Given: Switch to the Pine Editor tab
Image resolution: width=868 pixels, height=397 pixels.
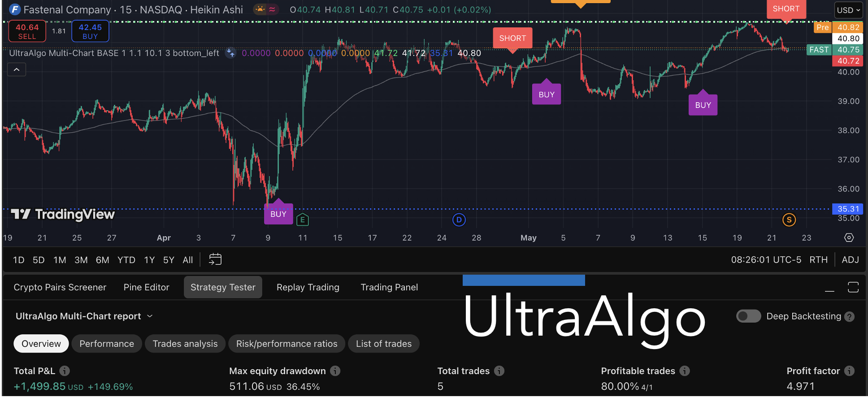Looking at the screenshot, I should (x=147, y=287).
